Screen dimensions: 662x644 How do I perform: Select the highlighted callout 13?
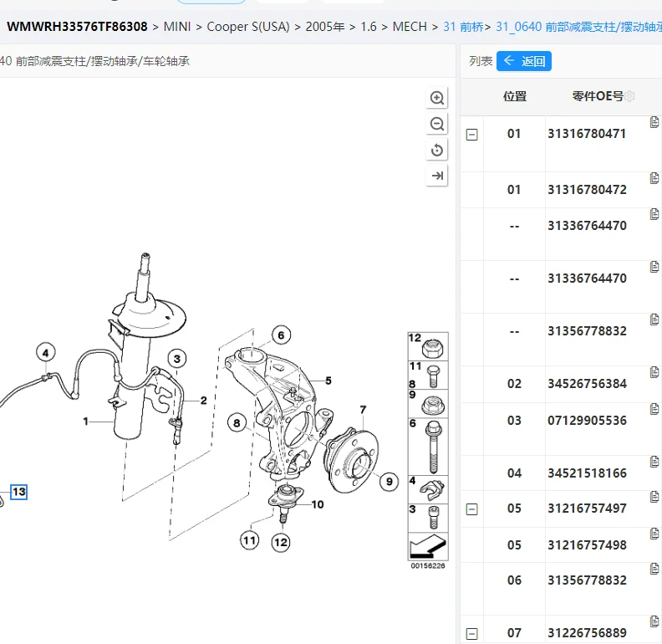pyautogui.click(x=18, y=492)
